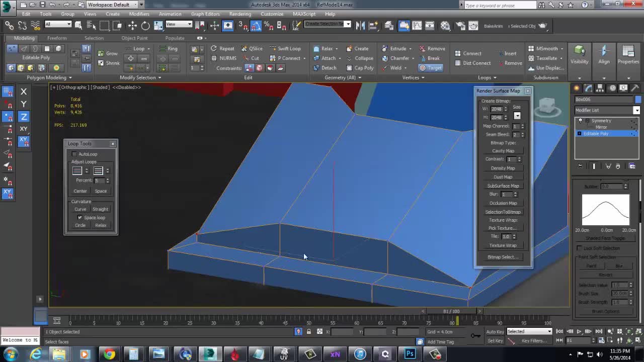This screenshot has width=644, height=362.
Task: Click the Cap Poly tool
Action: 360,68
